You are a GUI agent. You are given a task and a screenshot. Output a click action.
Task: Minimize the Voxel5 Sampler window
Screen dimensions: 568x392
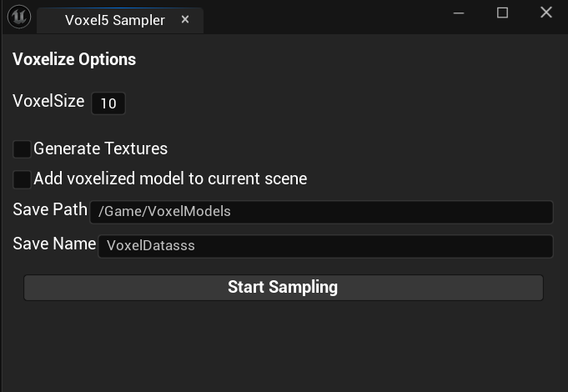click(459, 13)
